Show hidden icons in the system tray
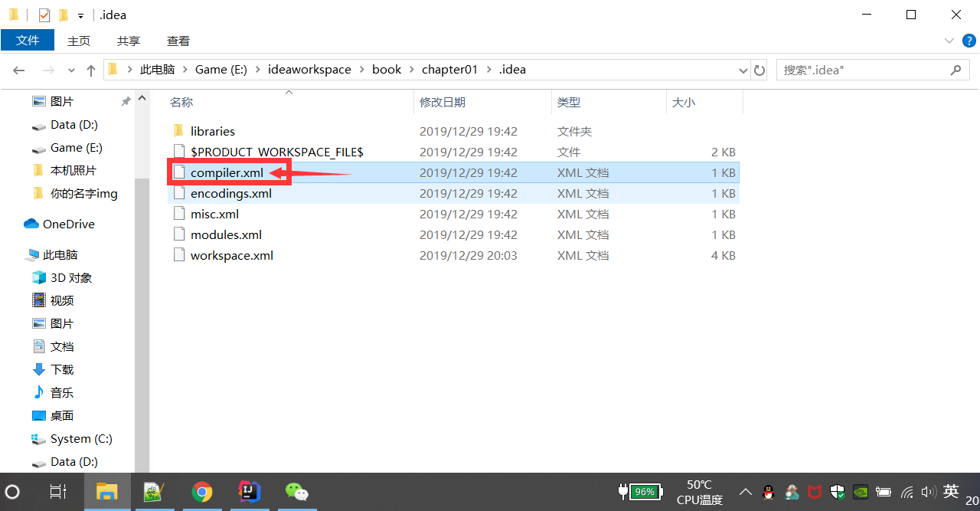Viewport: 980px width, 511px height. point(745,492)
